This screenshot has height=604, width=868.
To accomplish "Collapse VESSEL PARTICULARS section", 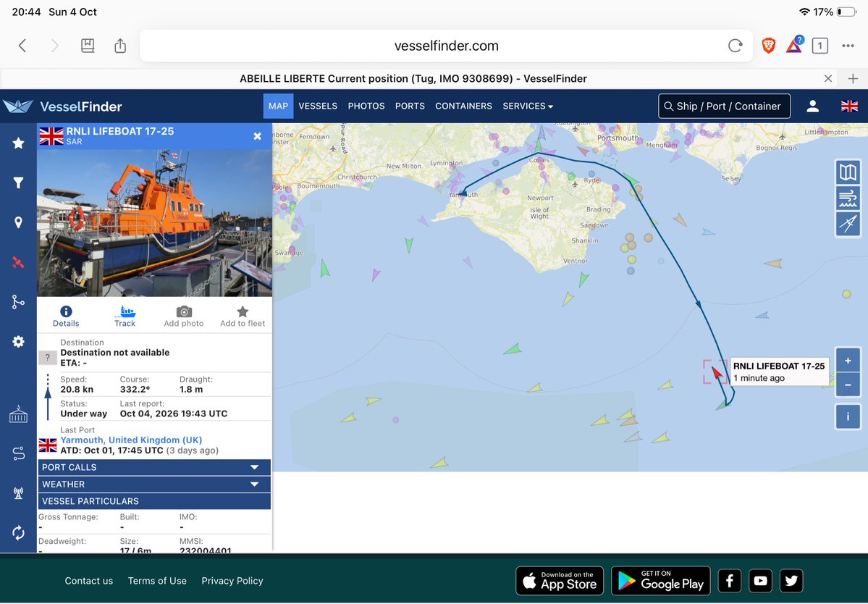I will (x=154, y=501).
